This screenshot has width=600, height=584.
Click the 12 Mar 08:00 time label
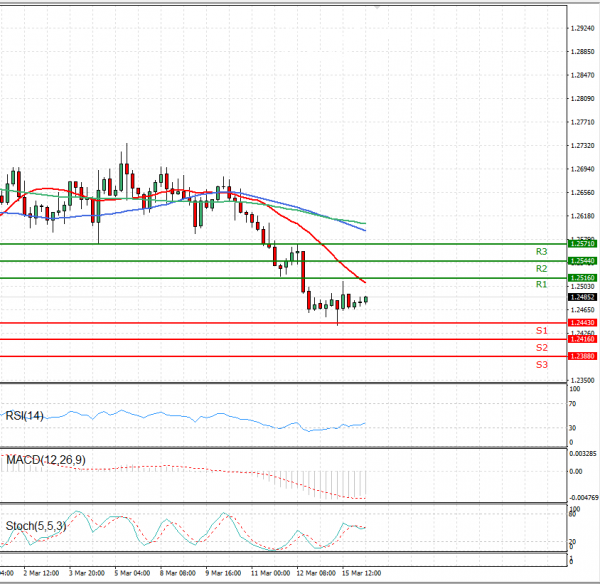(x=316, y=573)
